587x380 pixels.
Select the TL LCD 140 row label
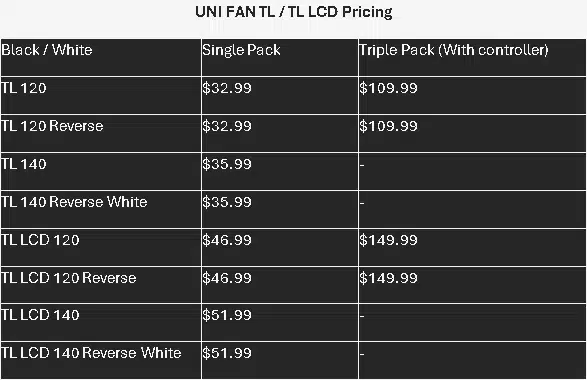click(40, 315)
